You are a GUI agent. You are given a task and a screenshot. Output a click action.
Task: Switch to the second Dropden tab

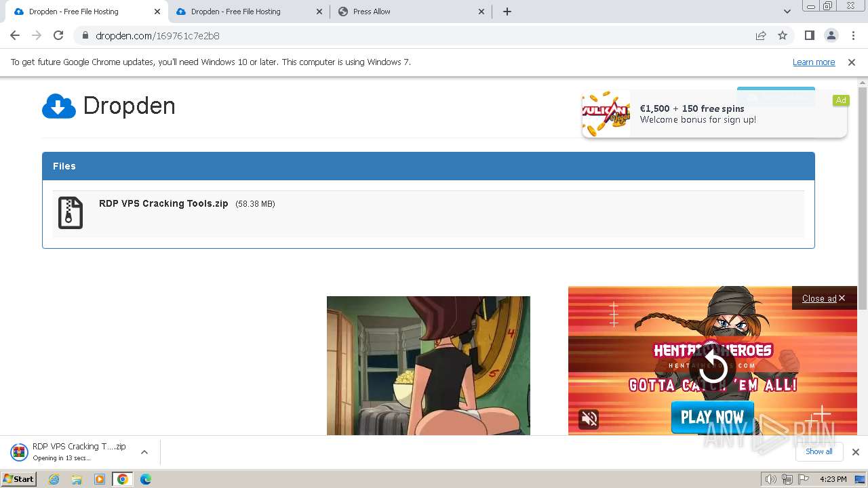(248, 12)
